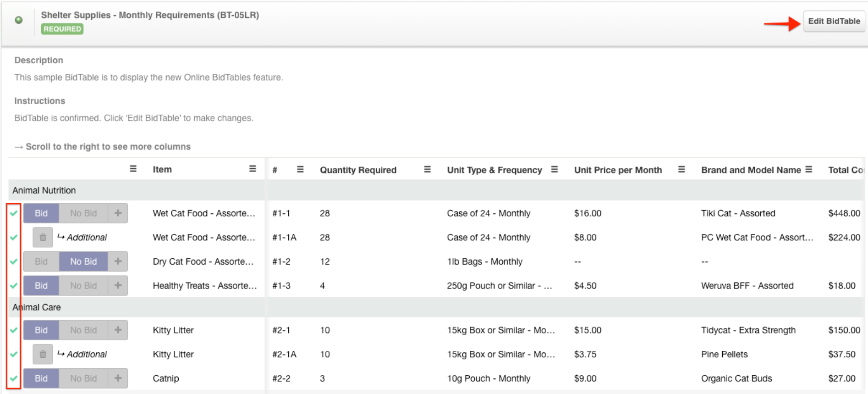
Task: Click the Animal Care section header
Action: click(37, 307)
